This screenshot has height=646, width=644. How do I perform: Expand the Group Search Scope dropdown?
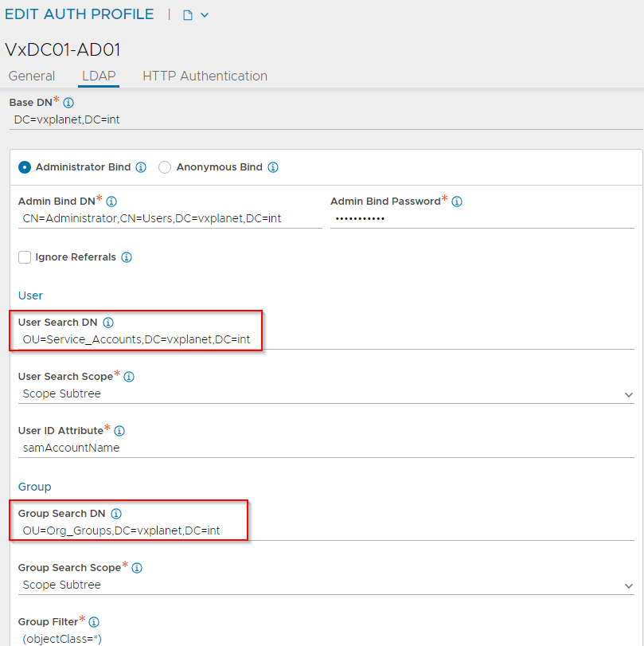pyautogui.click(x=326, y=585)
